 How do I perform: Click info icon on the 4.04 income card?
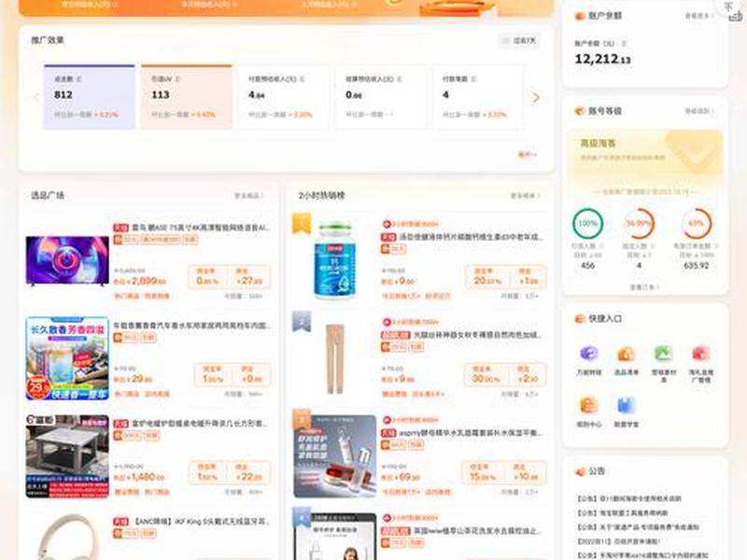click(302, 79)
